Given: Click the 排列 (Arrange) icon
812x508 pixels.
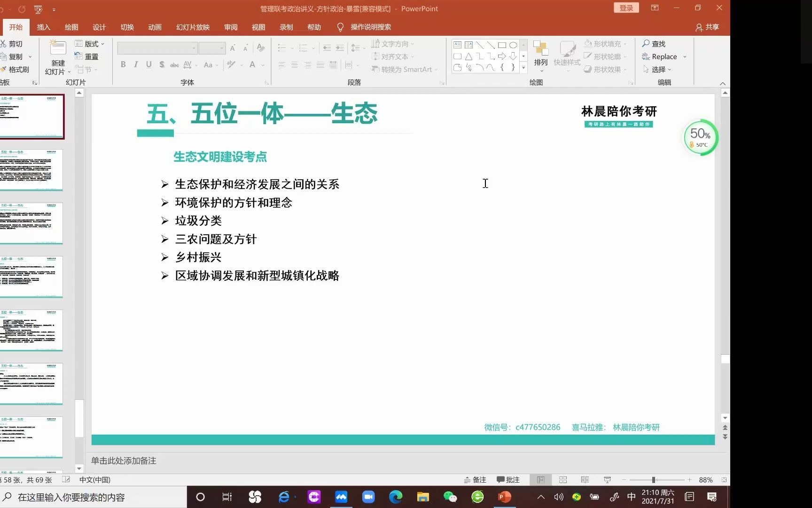Looking at the screenshot, I should [x=540, y=55].
